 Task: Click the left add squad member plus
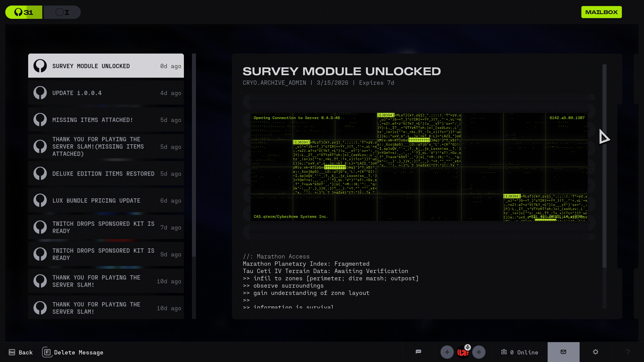(x=447, y=352)
